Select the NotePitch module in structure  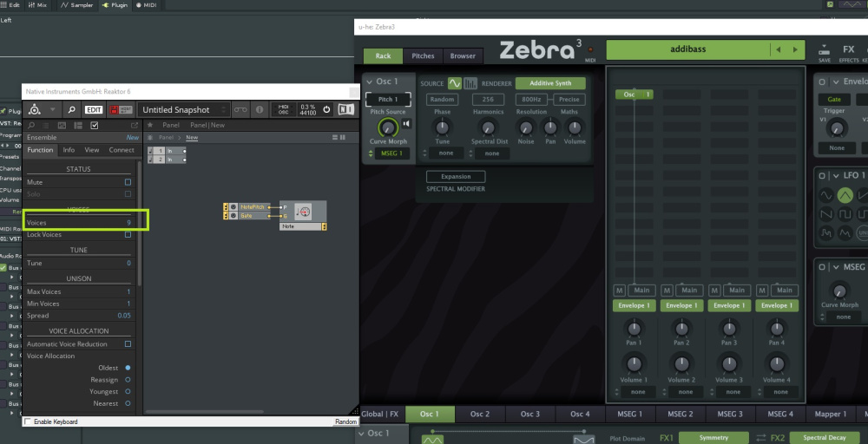[247, 206]
